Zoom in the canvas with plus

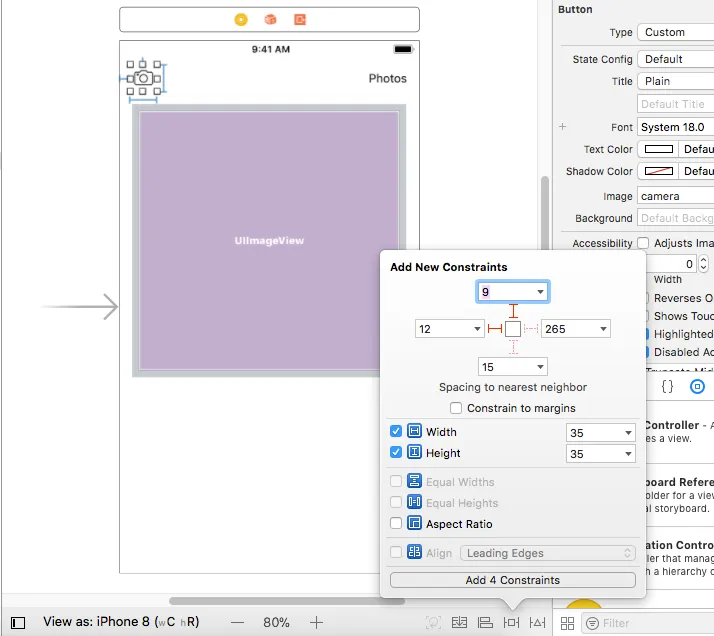(316, 622)
